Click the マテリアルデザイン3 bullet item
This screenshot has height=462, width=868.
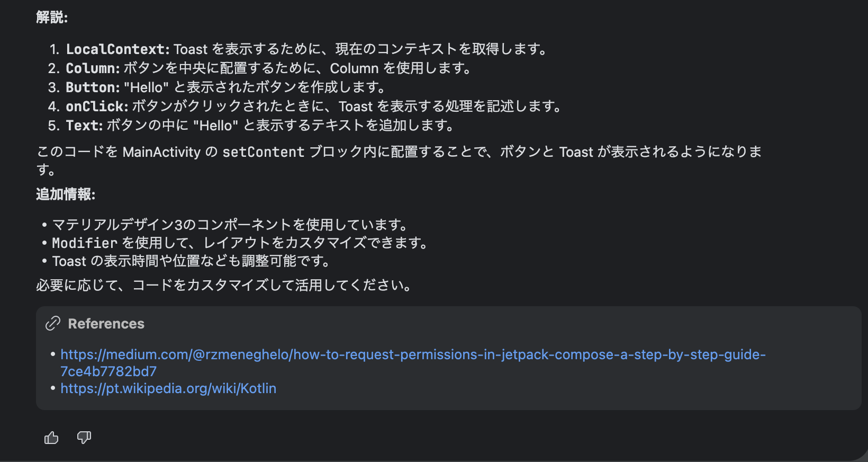(230, 225)
